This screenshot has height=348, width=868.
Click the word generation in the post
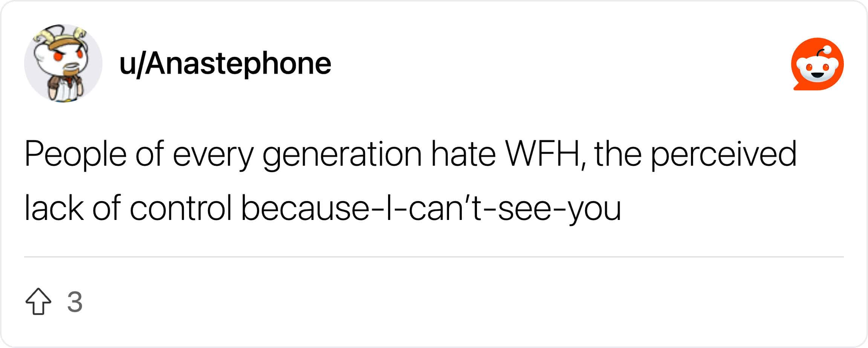(x=342, y=154)
